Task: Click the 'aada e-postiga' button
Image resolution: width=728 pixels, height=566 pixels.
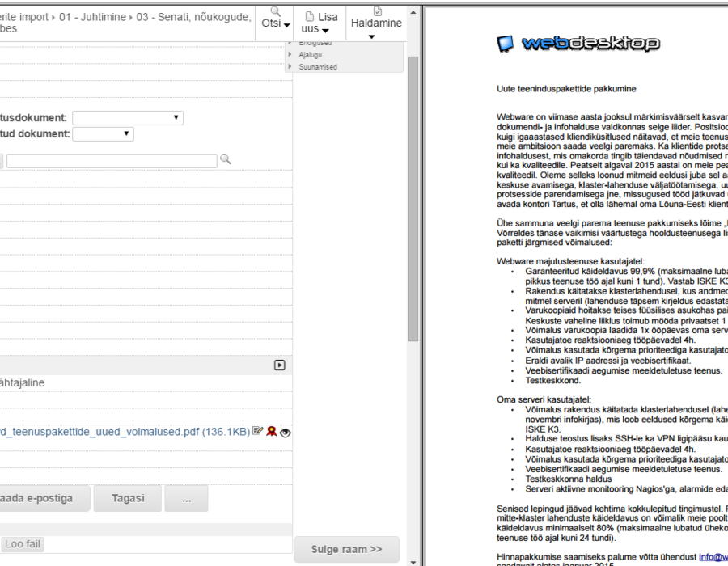Action: pos(44,498)
